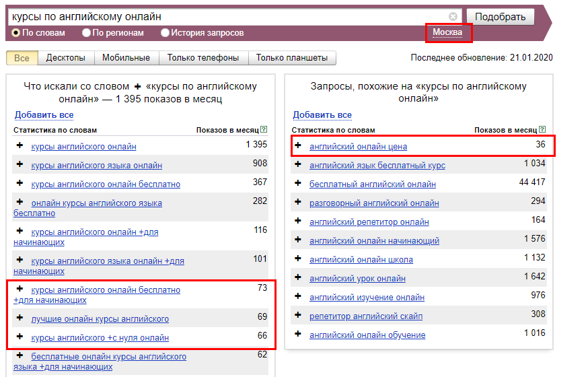Clear the search field with the X icon
This screenshot has width=588, height=377.
[x=453, y=17]
